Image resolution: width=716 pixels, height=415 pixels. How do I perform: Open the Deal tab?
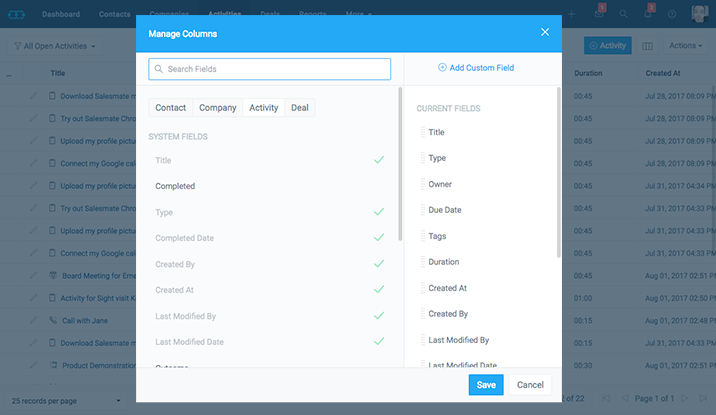(x=300, y=108)
